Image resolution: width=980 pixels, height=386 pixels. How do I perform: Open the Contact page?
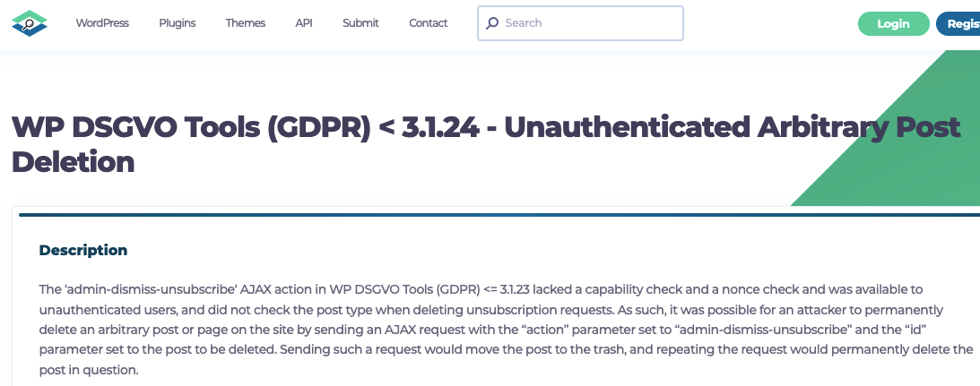[x=428, y=23]
